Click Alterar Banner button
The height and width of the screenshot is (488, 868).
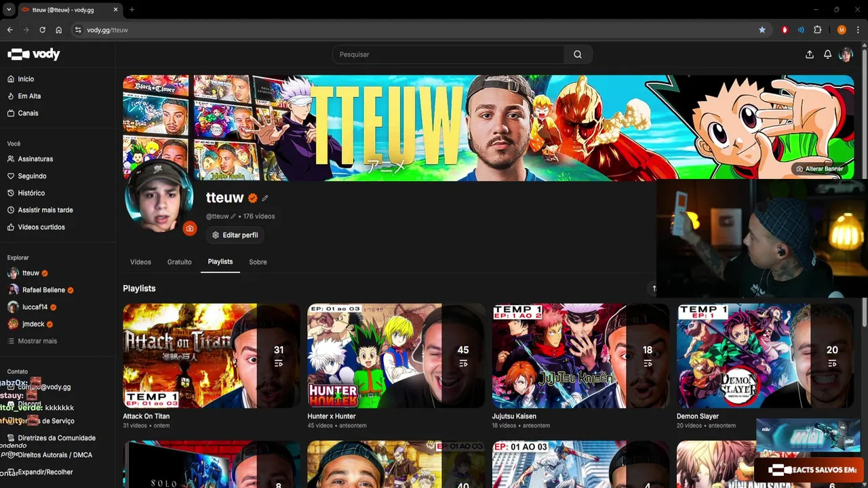819,169
